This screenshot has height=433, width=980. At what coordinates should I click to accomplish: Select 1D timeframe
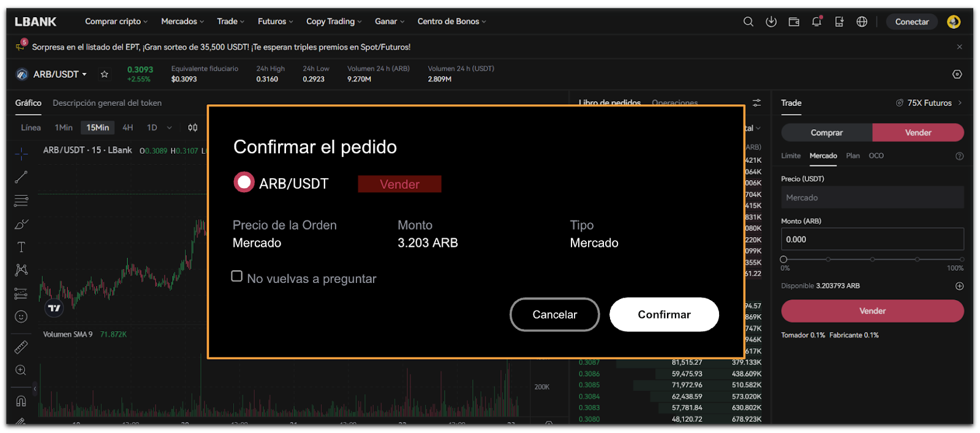tap(152, 127)
